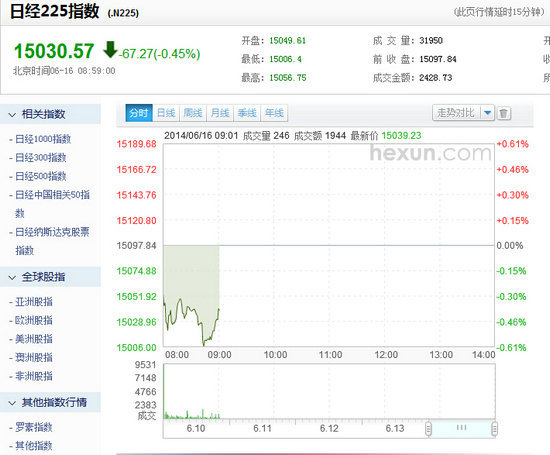Select the 月线 chart tab

point(220,113)
